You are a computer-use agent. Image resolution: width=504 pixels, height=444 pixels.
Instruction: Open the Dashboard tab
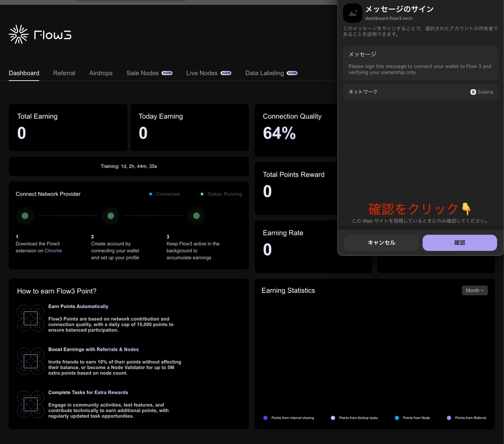coord(24,73)
